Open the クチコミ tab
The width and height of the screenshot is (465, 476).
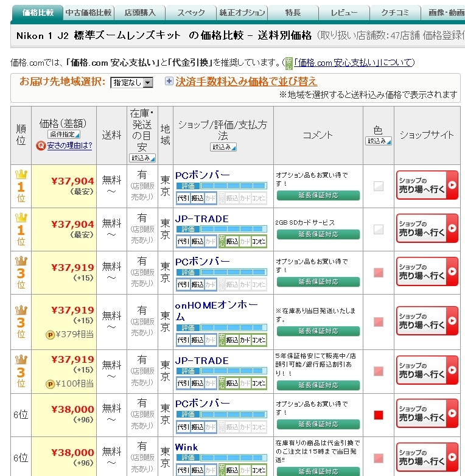395,13
